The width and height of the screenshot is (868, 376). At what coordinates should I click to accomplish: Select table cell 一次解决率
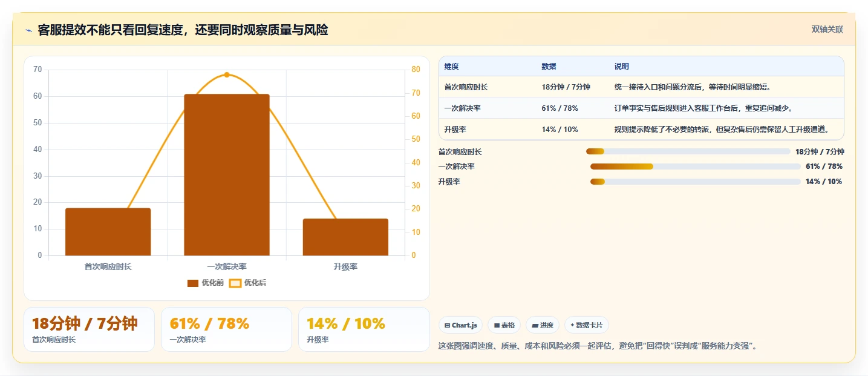(462, 108)
